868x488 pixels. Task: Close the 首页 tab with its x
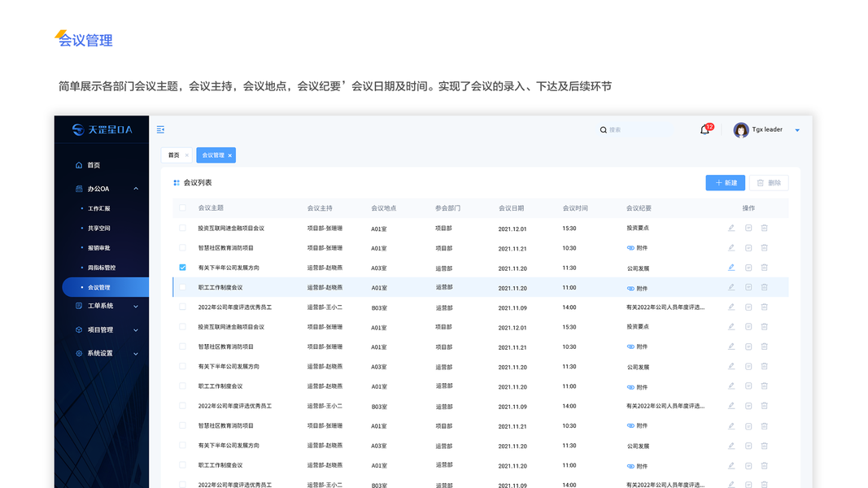pyautogui.click(x=186, y=155)
